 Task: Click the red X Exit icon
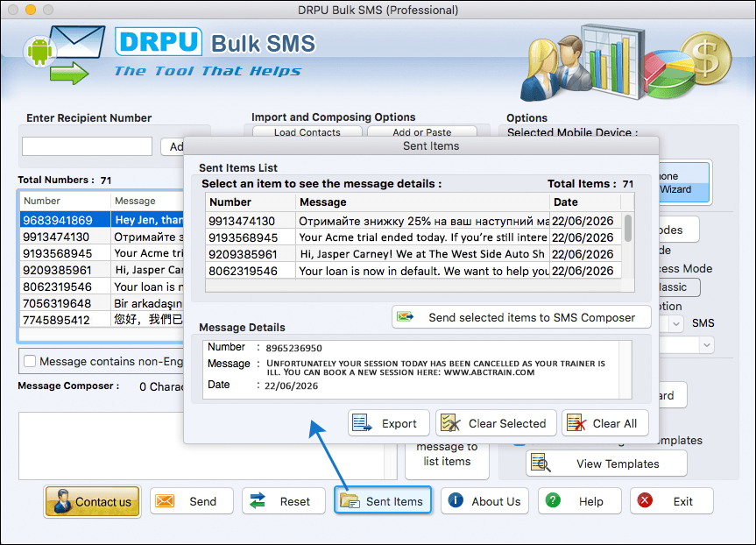pyautogui.click(x=645, y=500)
